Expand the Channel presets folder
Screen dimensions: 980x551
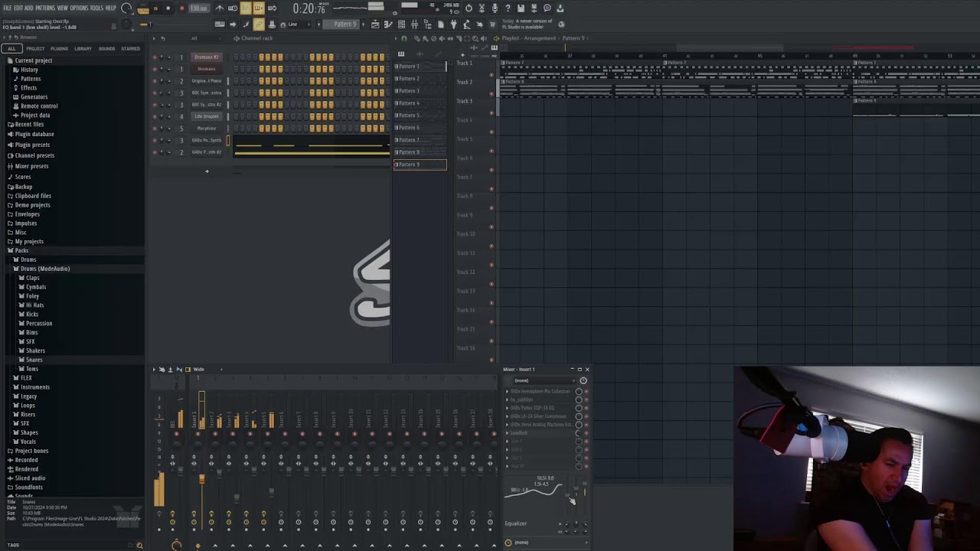(x=34, y=155)
